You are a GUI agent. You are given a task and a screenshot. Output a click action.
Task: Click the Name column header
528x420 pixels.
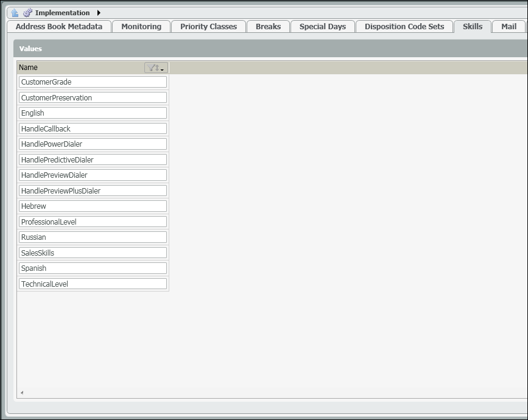(x=73, y=68)
